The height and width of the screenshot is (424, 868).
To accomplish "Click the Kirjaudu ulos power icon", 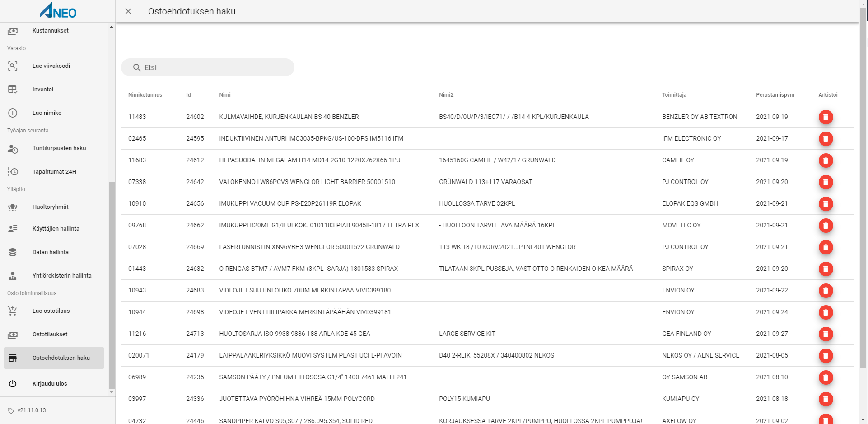I will tap(13, 384).
